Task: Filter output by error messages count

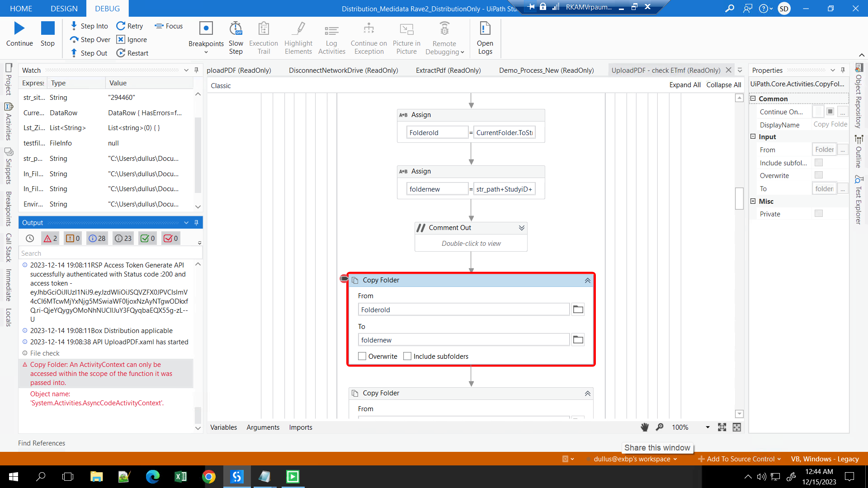Action: tap(50, 238)
